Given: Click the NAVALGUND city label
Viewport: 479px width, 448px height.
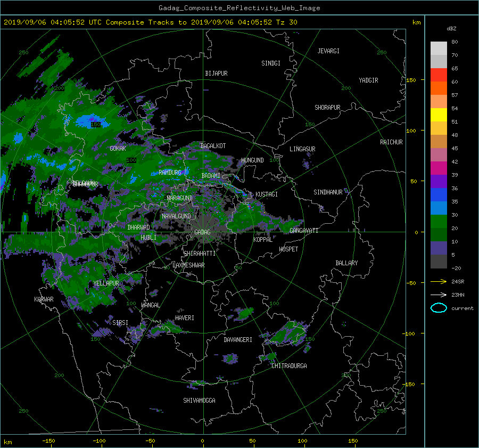Looking at the screenshot, I should click(x=176, y=216).
